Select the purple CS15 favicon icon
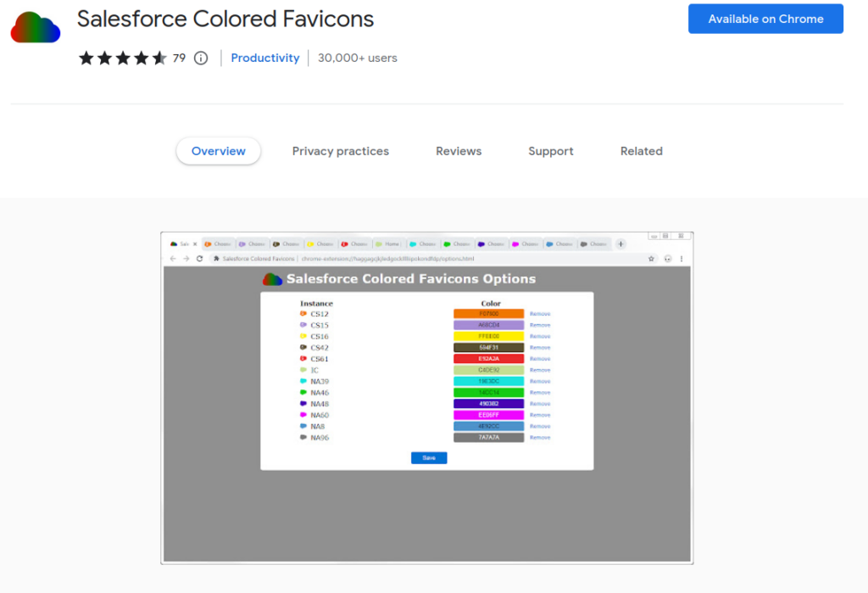This screenshot has height=593, width=868. [x=303, y=324]
